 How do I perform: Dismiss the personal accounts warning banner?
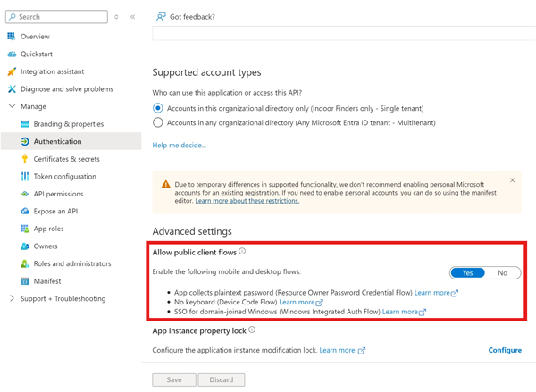coord(512,180)
